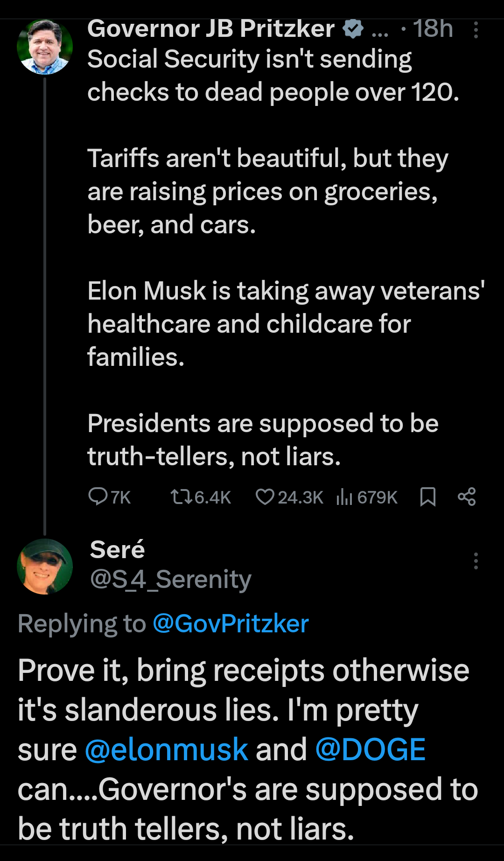The height and width of the screenshot is (861, 504).
Task: Open Seré's profile avatar
Action: (45, 566)
